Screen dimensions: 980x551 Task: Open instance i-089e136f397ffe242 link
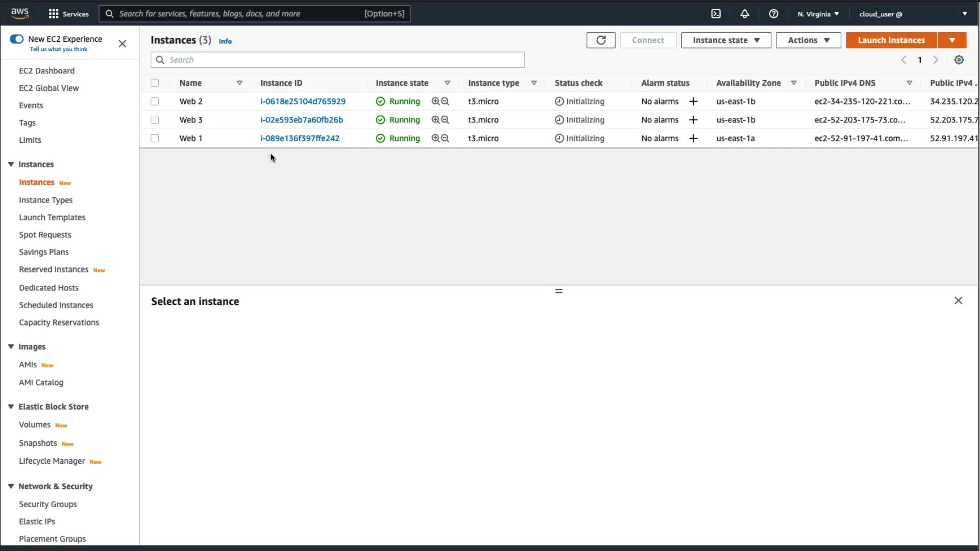click(x=300, y=138)
